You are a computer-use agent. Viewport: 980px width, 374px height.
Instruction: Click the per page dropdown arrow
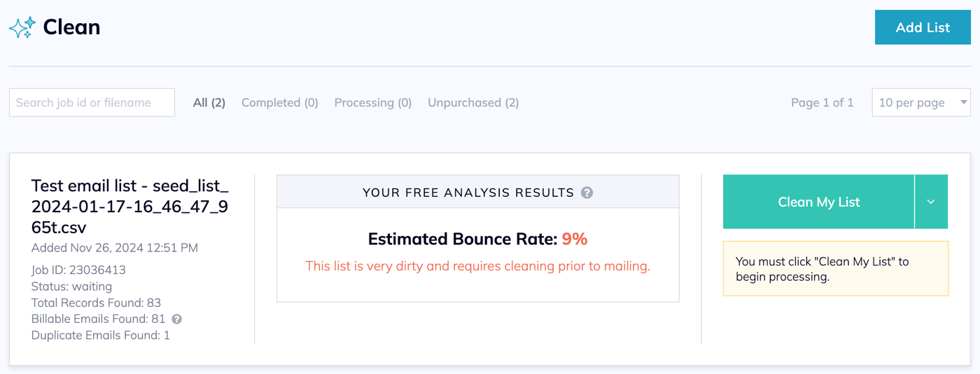[x=963, y=102]
